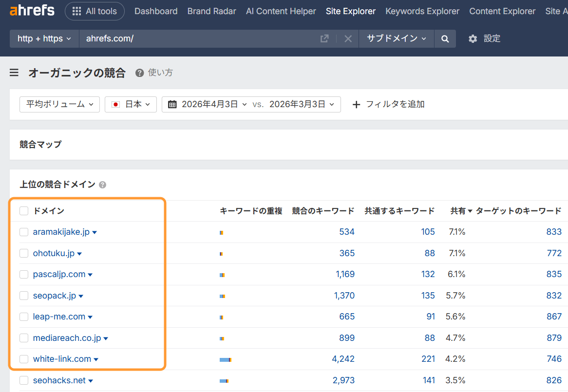Toggle the hamburger sidebar menu
This screenshot has height=392, width=568.
click(14, 73)
